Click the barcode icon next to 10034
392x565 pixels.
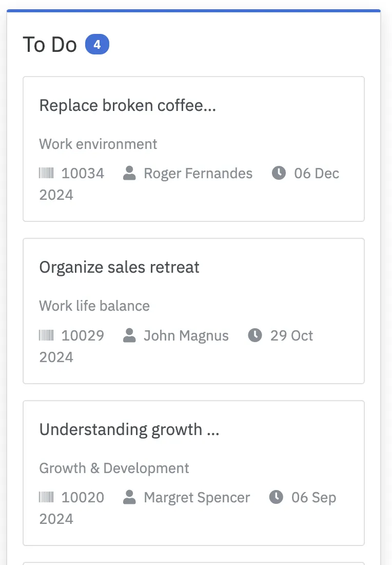47,173
